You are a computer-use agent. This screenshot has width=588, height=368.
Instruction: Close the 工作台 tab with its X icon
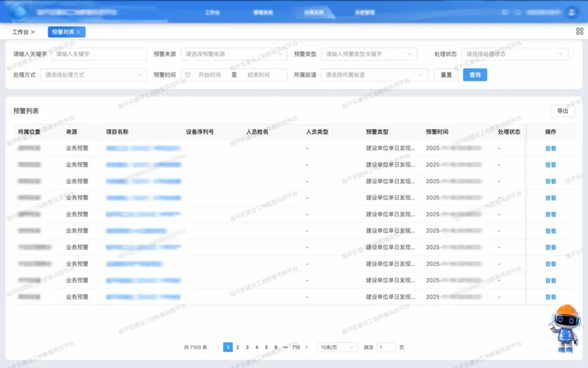coord(33,32)
